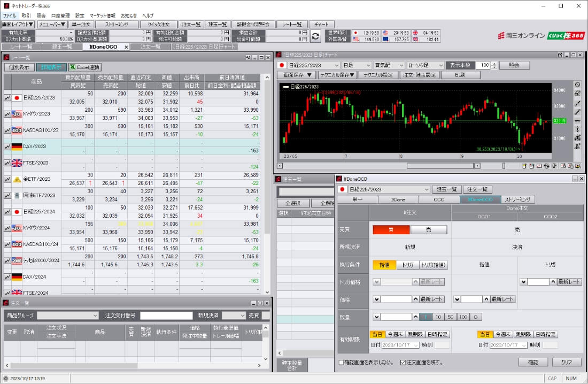Click Excel連動 button in rate list

click(x=84, y=67)
